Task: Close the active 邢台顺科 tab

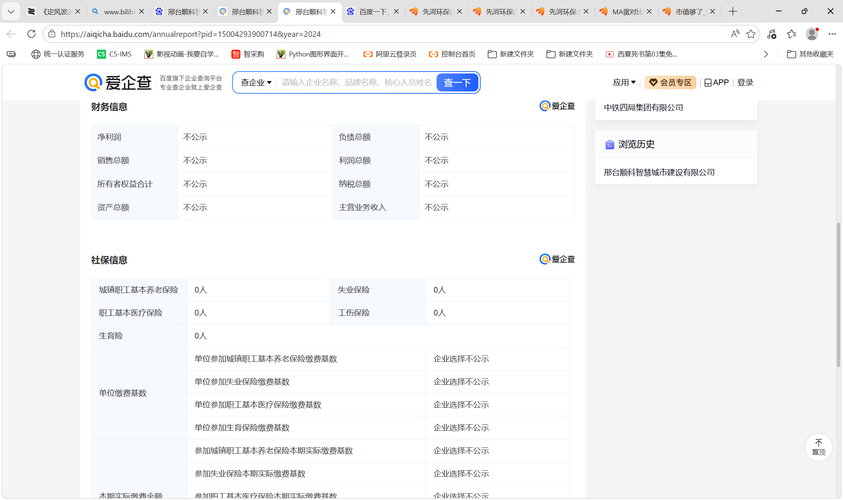Action: (x=333, y=11)
